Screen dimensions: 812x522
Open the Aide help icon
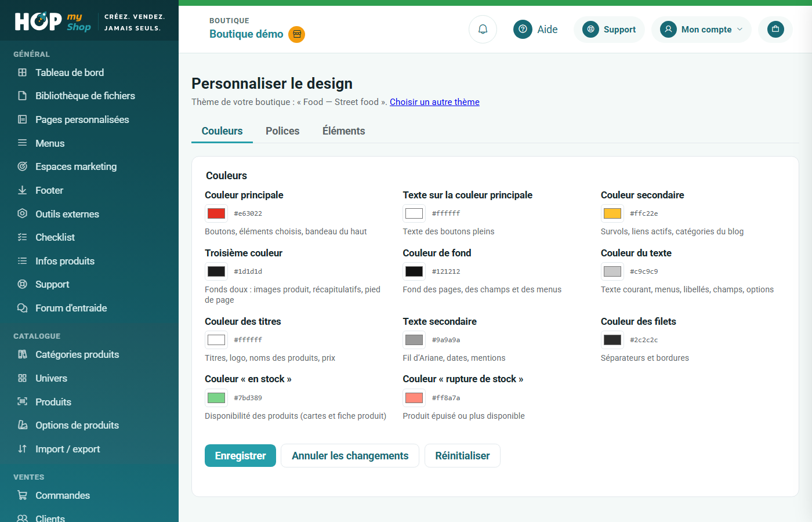(x=523, y=29)
